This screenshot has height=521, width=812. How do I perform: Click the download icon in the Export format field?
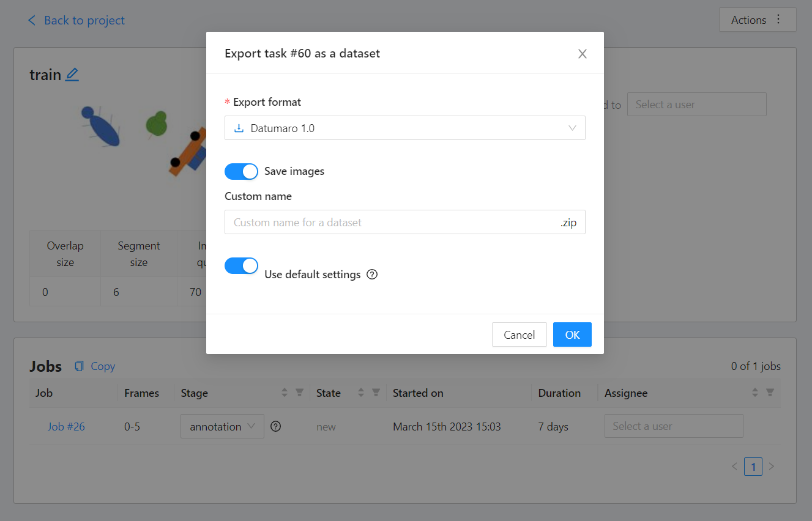pos(239,128)
